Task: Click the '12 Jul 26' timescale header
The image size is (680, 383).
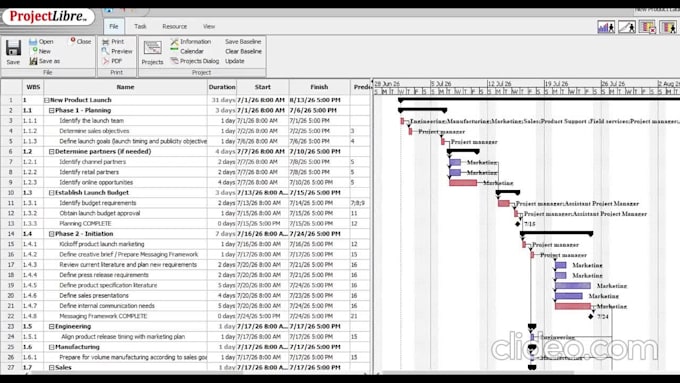Action: click(x=499, y=83)
